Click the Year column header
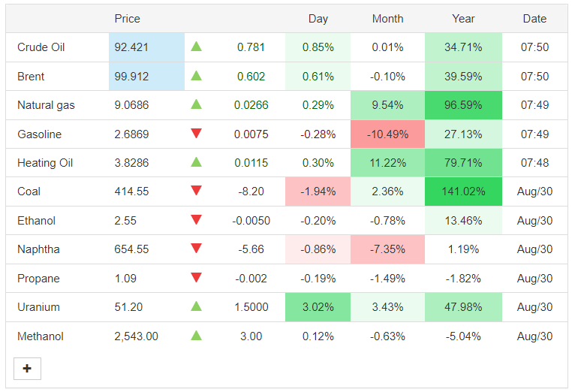This screenshot has height=392, width=575. point(463,19)
